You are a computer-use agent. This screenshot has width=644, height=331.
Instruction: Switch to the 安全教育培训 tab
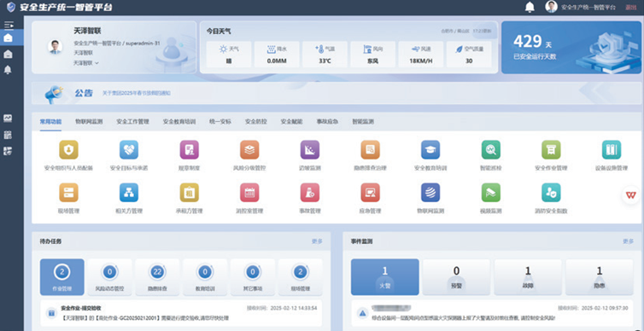(x=179, y=122)
